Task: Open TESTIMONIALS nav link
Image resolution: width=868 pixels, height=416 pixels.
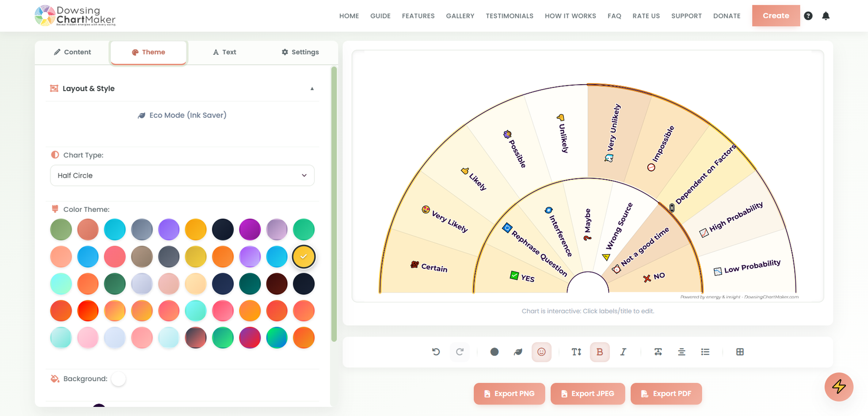Action: coord(509,16)
